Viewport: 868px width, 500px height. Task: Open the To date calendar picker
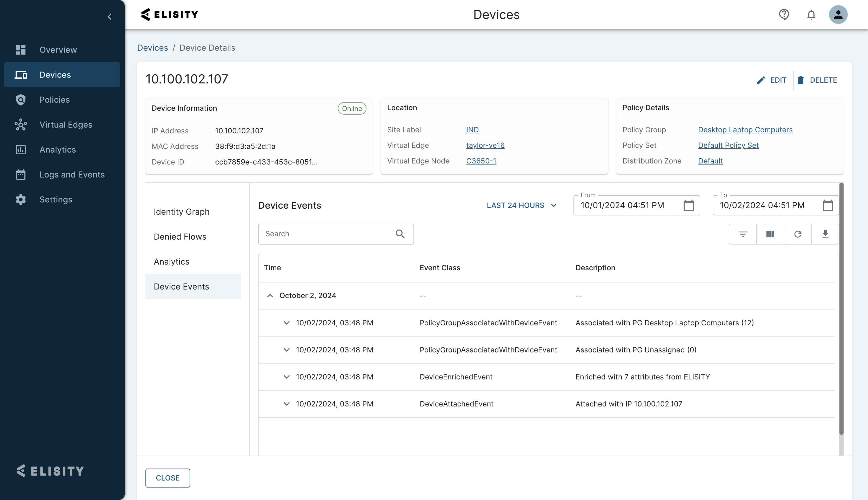827,205
